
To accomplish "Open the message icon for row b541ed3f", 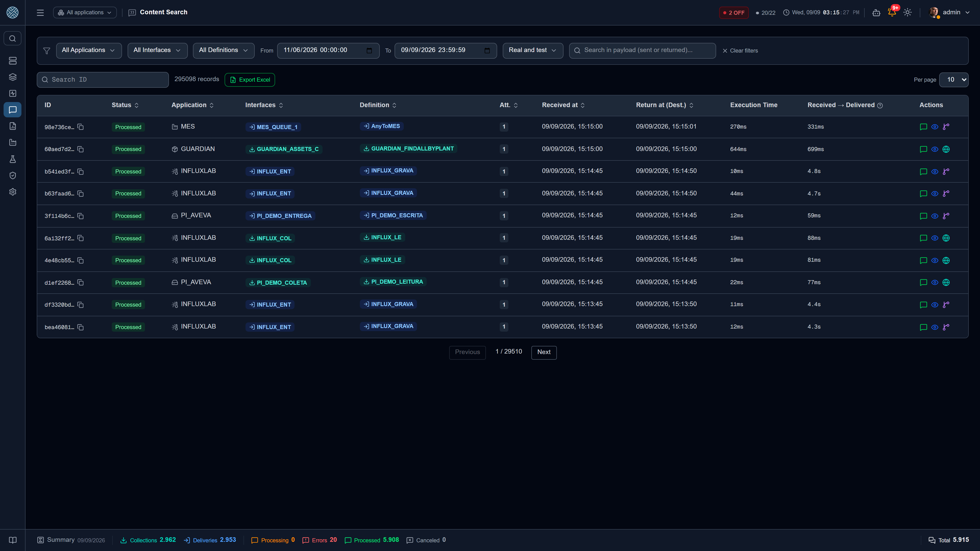I will pos(923,171).
